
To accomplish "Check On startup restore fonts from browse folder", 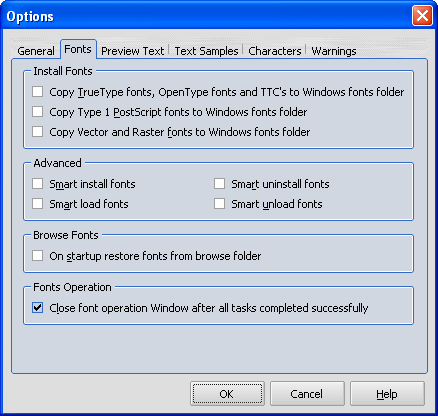I will coord(37,256).
